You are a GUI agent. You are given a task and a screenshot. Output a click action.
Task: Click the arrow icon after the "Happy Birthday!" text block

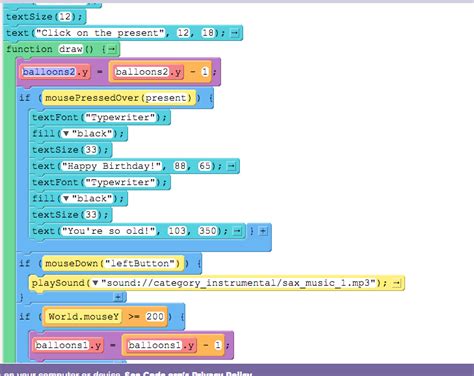point(231,166)
